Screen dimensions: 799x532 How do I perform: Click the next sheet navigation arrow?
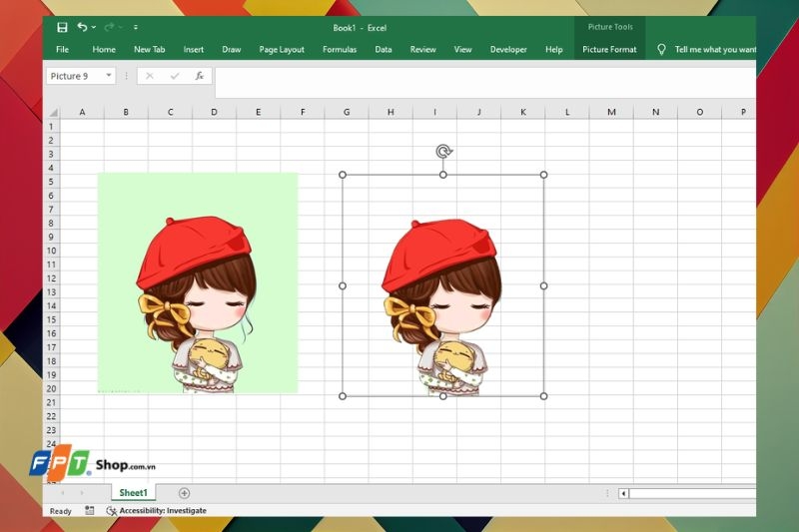pyautogui.click(x=82, y=493)
